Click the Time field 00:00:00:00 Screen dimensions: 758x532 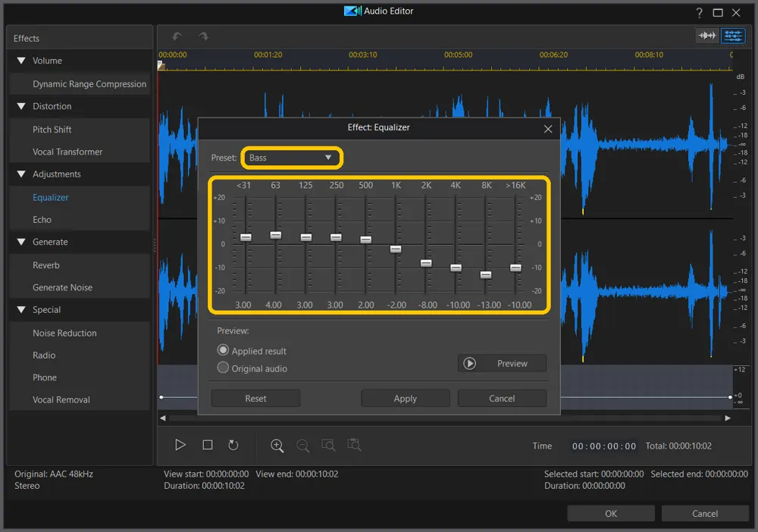tap(604, 446)
